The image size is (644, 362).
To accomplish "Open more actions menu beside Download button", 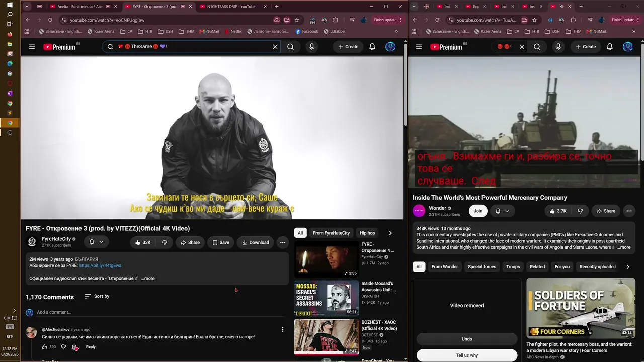I will tap(283, 242).
